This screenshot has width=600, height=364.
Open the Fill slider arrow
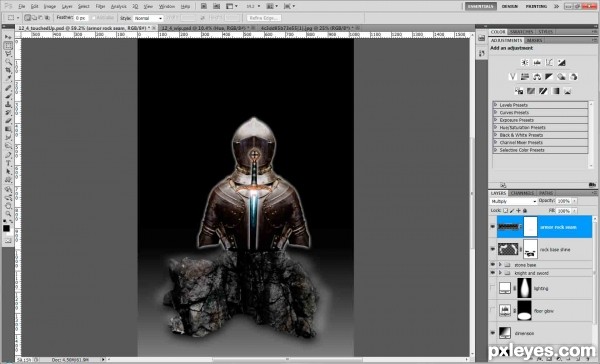click(x=575, y=211)
